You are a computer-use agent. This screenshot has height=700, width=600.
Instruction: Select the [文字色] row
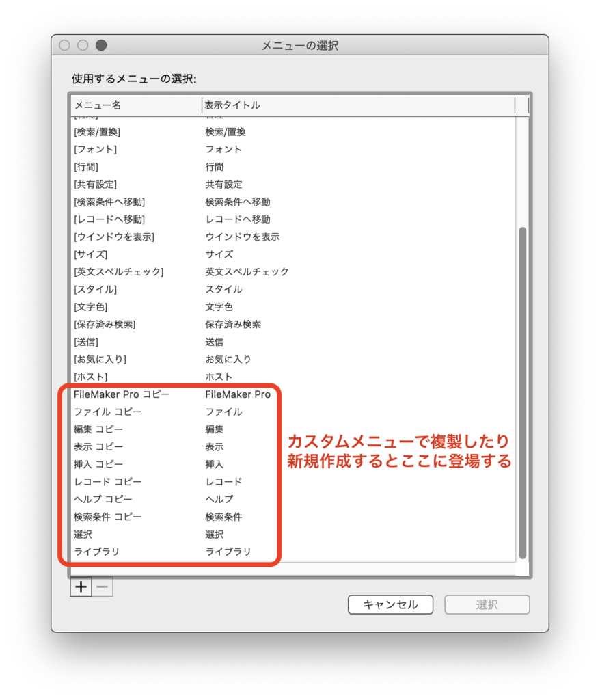293,307
